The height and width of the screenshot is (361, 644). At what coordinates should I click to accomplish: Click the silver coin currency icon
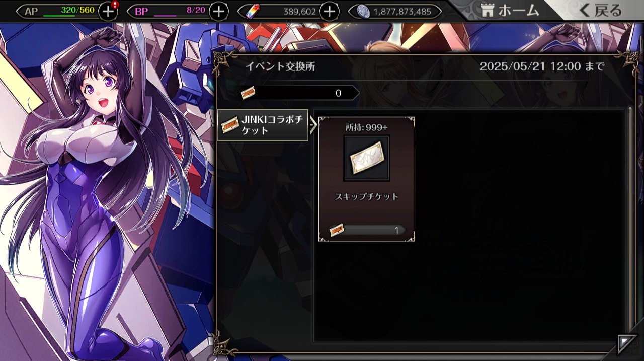tap(363, 11)
